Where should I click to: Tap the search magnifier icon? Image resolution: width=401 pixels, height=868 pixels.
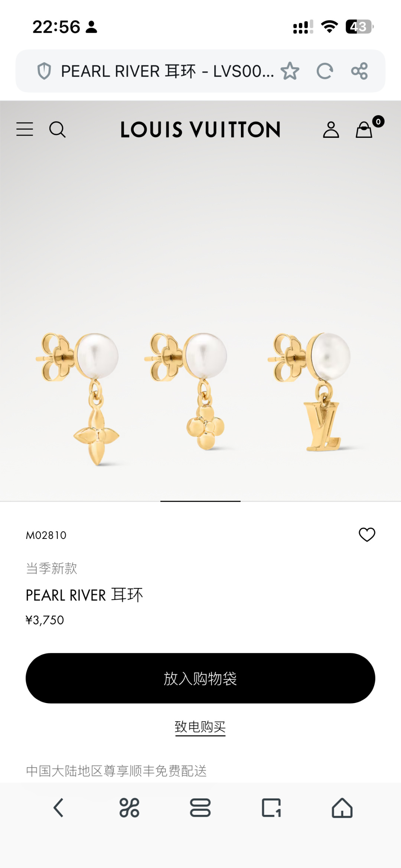click(x=58, y=130)
